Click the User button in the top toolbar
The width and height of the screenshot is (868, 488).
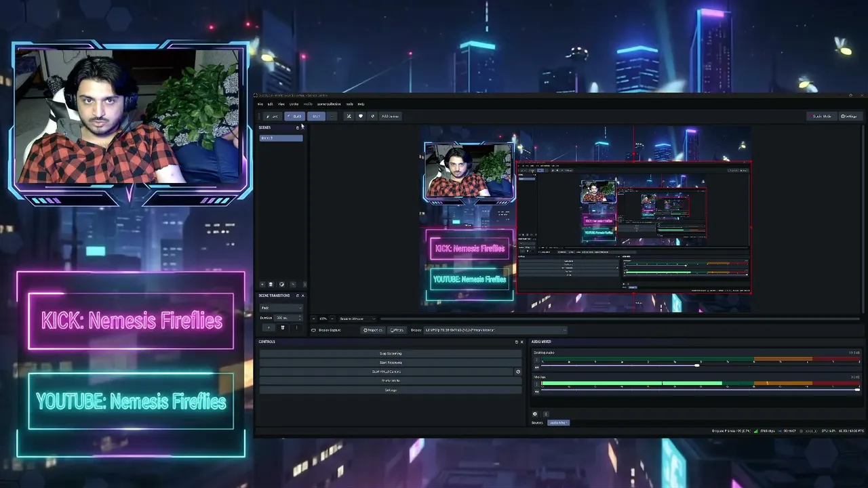(x=316, y=116)
